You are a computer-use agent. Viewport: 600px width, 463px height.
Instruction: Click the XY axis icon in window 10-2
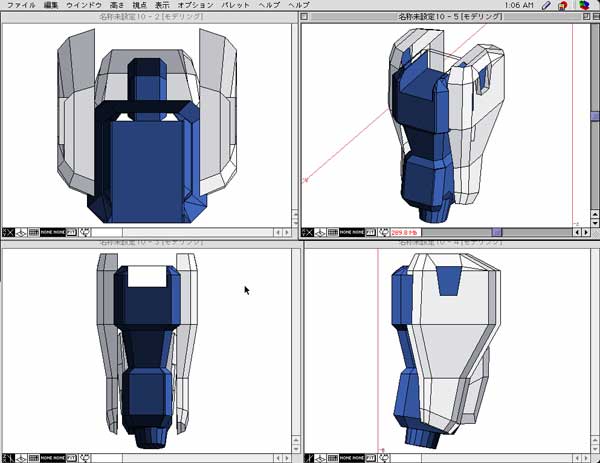pyautogui.click(x=8, y=232)
